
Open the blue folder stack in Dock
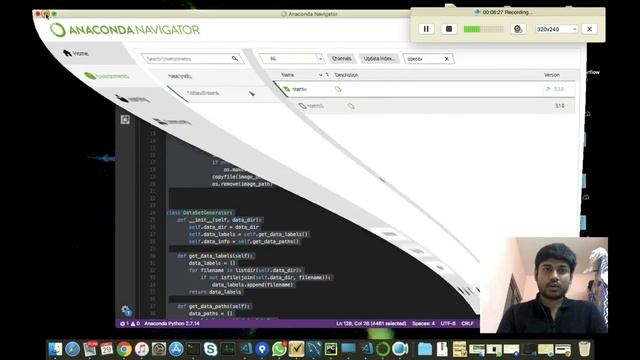[x=424, y=349]
